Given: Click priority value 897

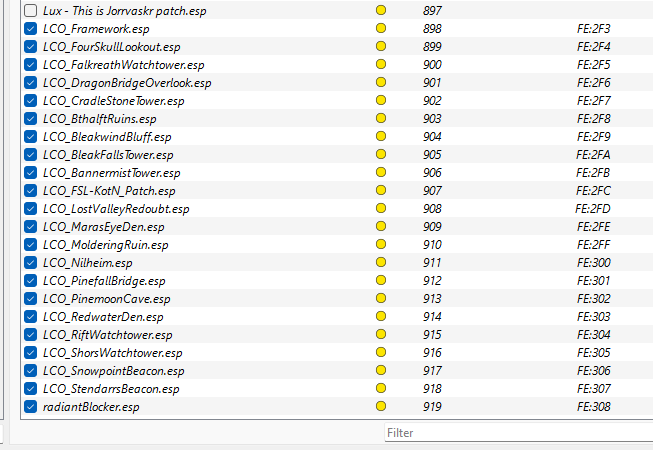Looking at the screenshot, I should [432, 10].
